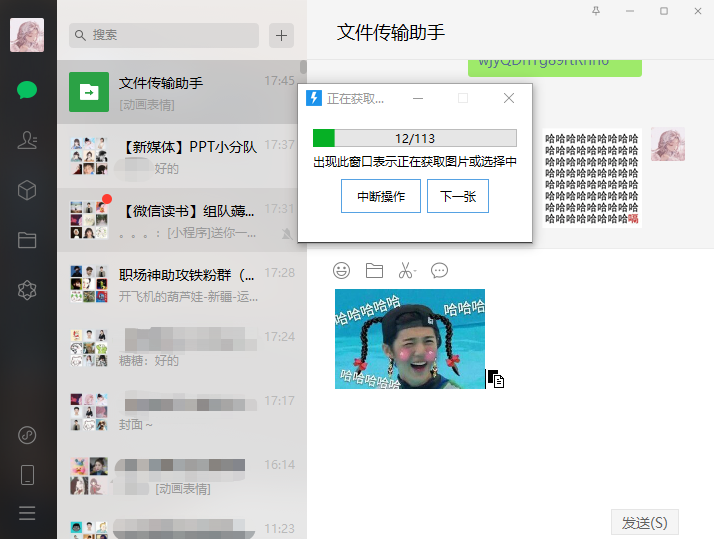The image size is (714, 539).
Task: Minimize the WeChat main window
Action: point(630,11)
